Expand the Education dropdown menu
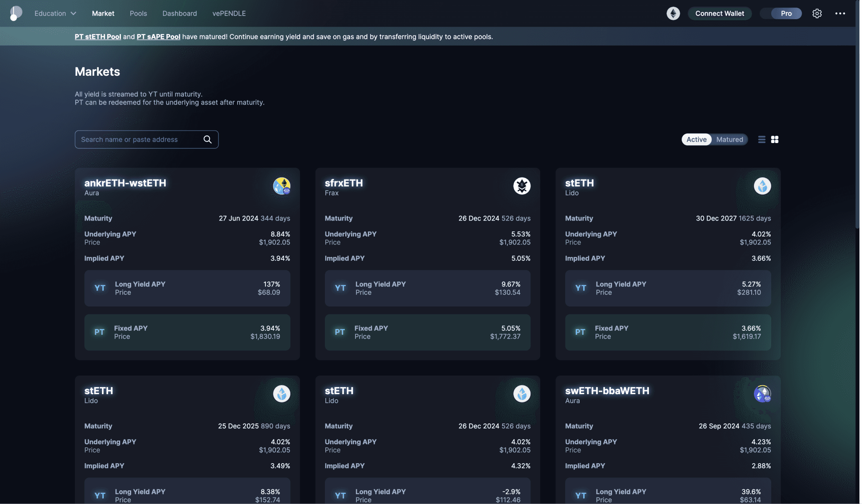Viewport: 862px width, 504px height. [55, 13]
